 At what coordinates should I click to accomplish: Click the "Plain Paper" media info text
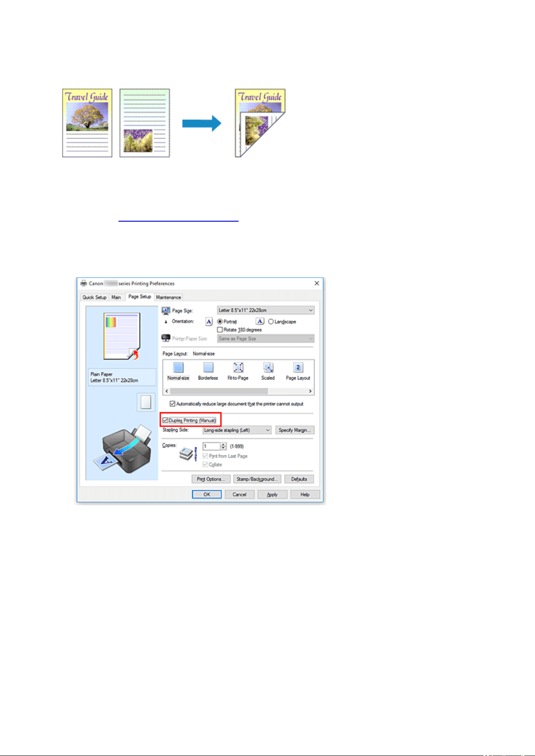coord(101,374)
